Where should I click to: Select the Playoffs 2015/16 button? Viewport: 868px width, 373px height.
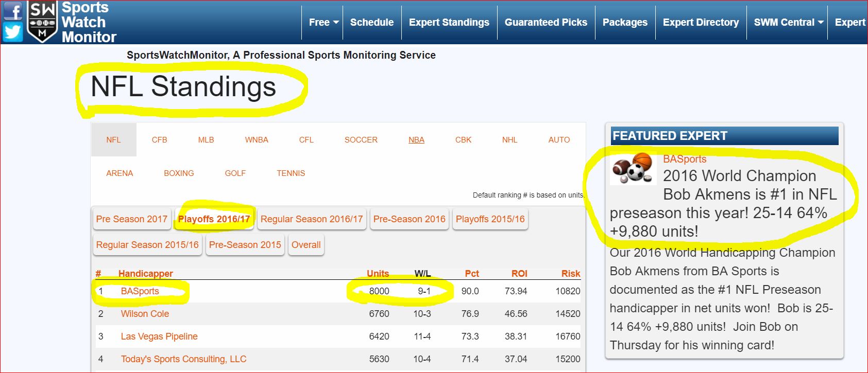click(490, 219)
